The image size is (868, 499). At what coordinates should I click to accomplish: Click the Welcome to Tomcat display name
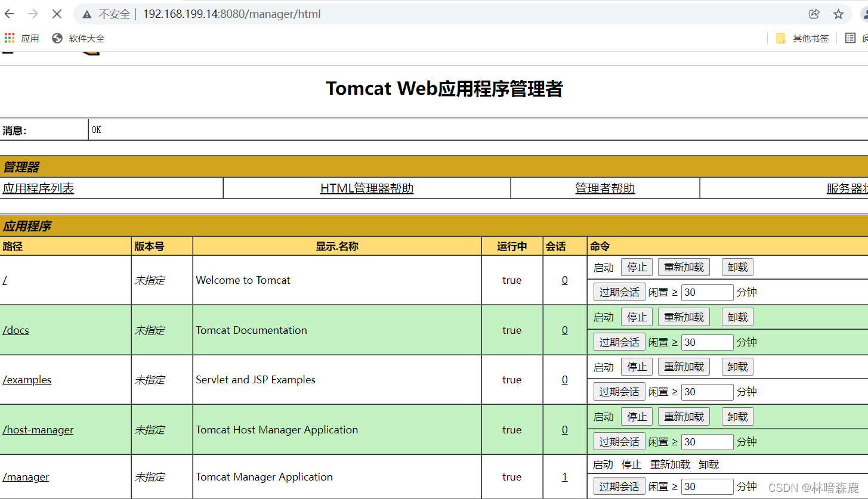(x=243, y=280)
